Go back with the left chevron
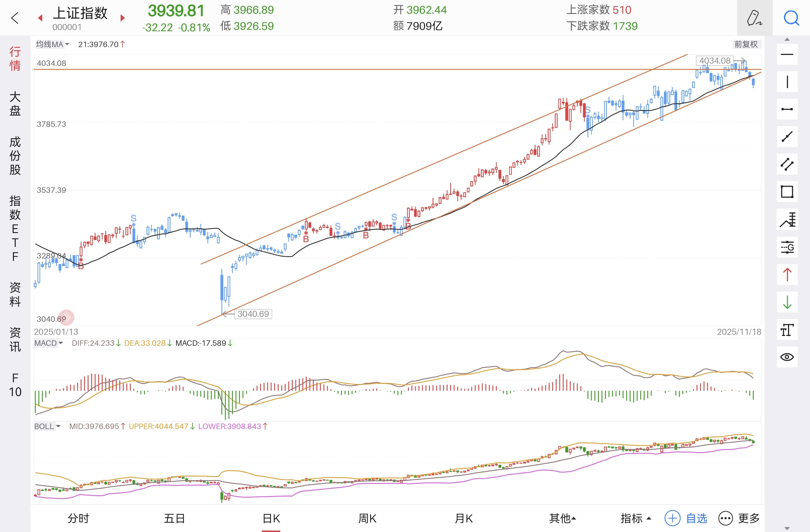This screenshot has height=532, width=810. pyautogui.click(x=15, y=18)
